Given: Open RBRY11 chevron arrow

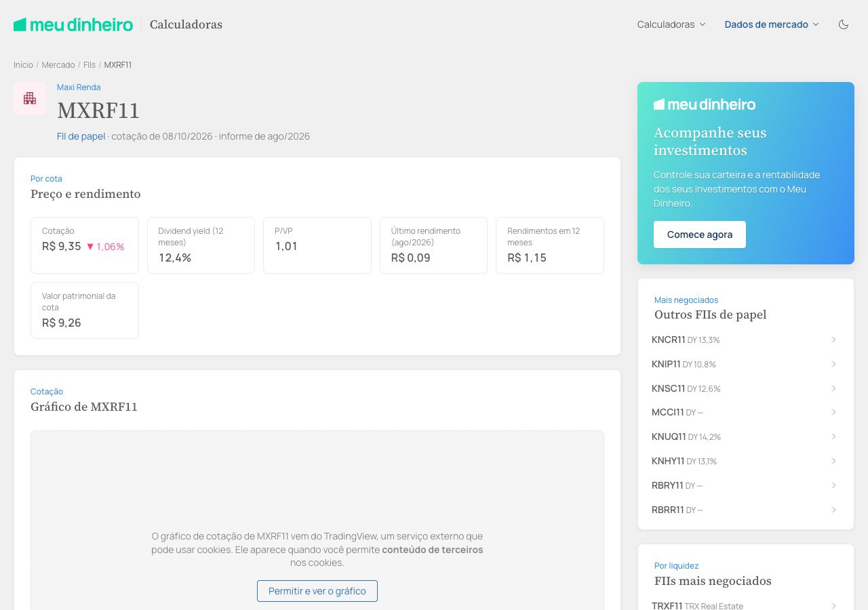Looking at the screenshot, I should (833, 485).
